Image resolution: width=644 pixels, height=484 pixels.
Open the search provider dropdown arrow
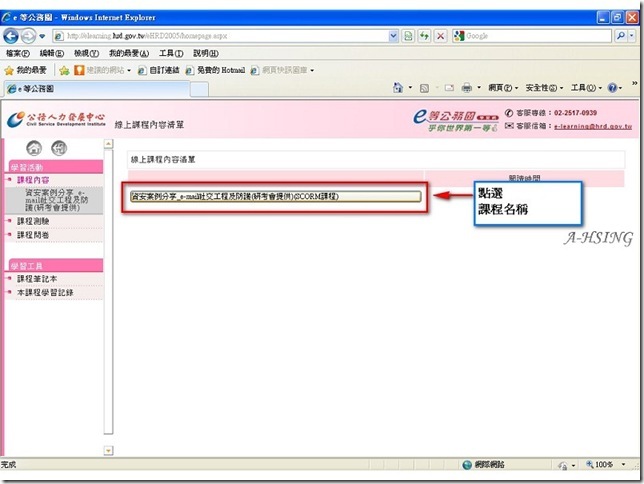[632, 36]
